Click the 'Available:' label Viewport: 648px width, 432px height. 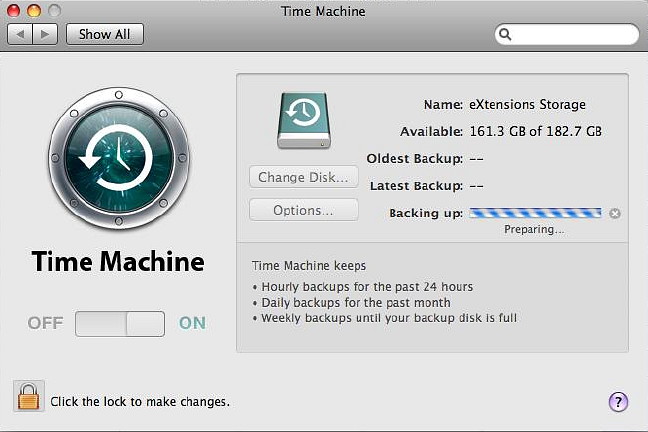tap(431, 131)
